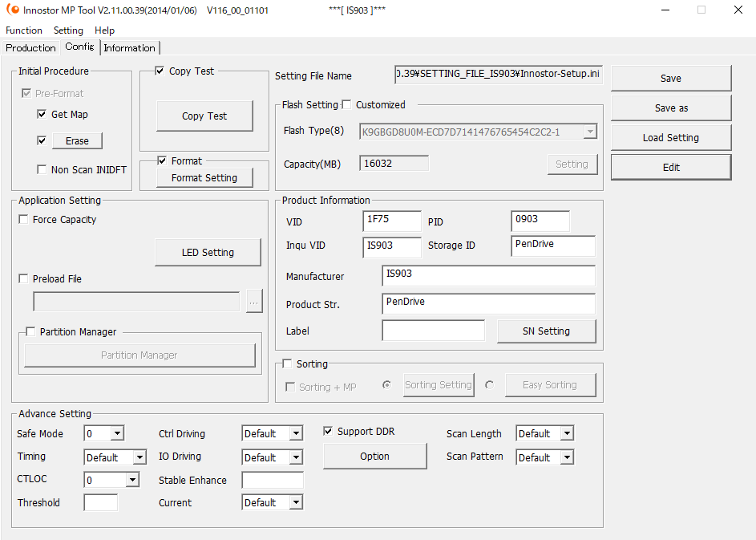Open the IO Driving dropdown
The width and height of the screenshot is (756, 540).
(297, 457)
